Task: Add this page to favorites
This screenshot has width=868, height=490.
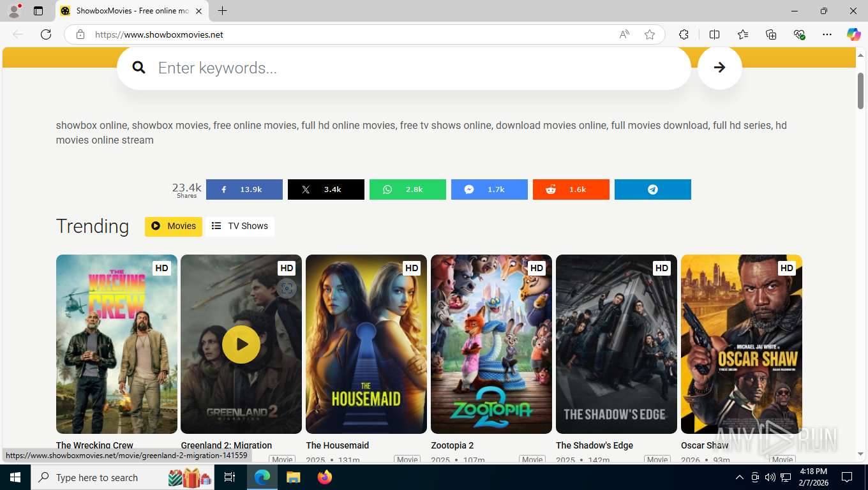Action: click(x=650, y=34)
